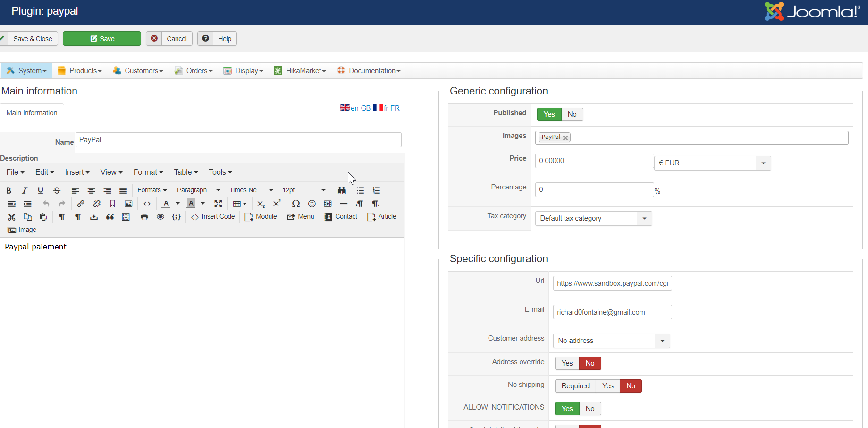The width and height of the screenshot is (868, 428).
Task: Apply subscript formatting
Action: pos(261,204)
